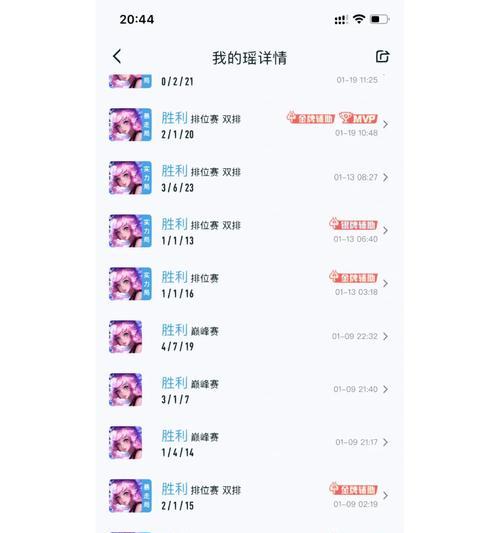Image resolution: width=500 pixels, height=533 pixels.
Task: Tap the MVP badge on 01-19 10:48 match
Action: pos(358,118)
